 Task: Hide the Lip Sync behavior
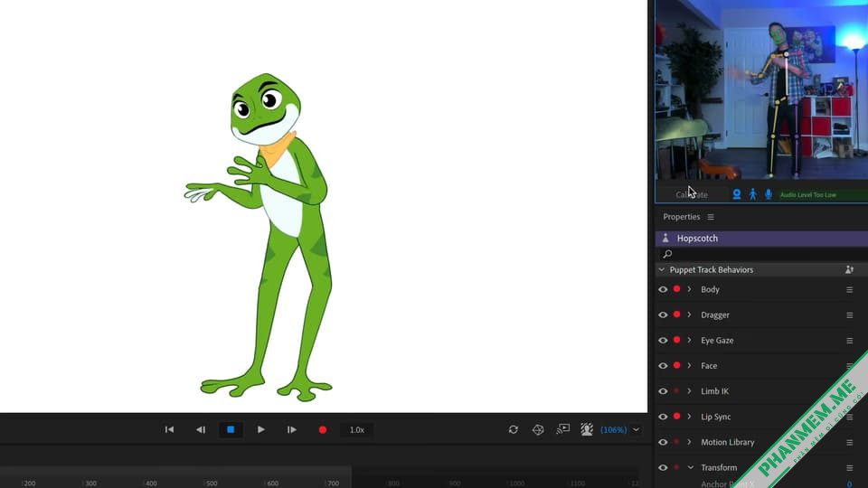coord(663,417)
